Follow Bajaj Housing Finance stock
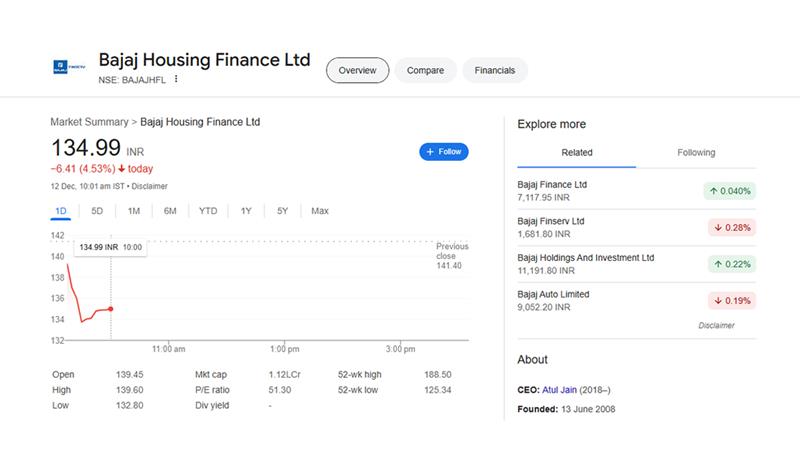Viewport: 800px width, 450px height. (x=443, y=152)
